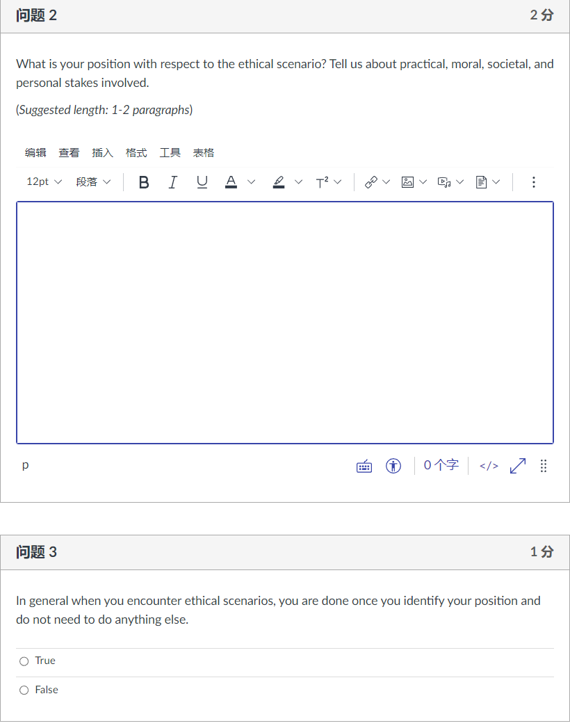
Task: Click the 问题 2 heading
Action: [x=36, y=15]
